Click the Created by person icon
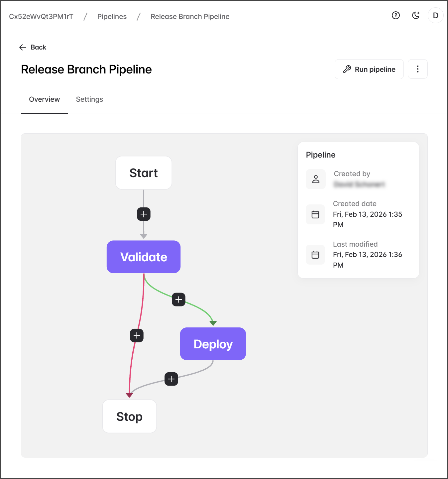 click(x=316, y=179)
